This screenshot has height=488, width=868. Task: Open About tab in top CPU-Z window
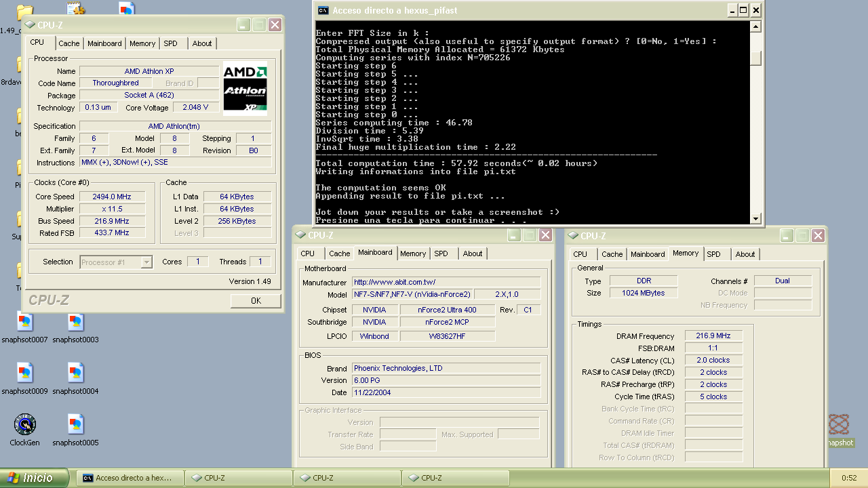pos(202,43)
